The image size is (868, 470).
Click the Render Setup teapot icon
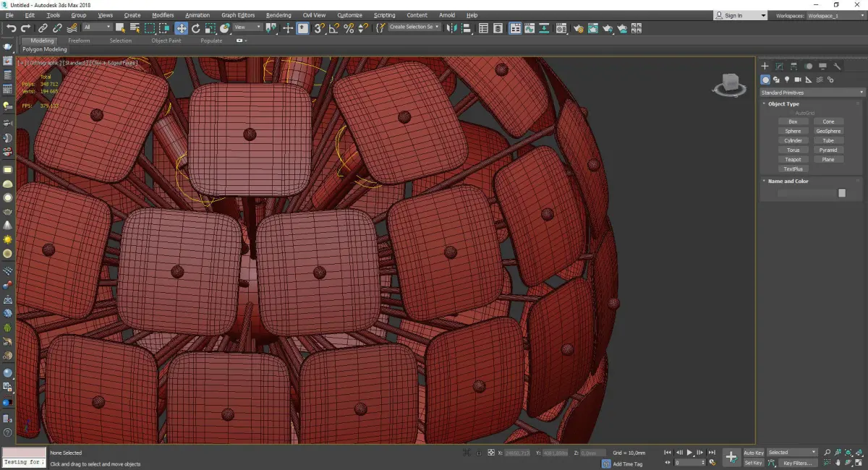point(579,28)
